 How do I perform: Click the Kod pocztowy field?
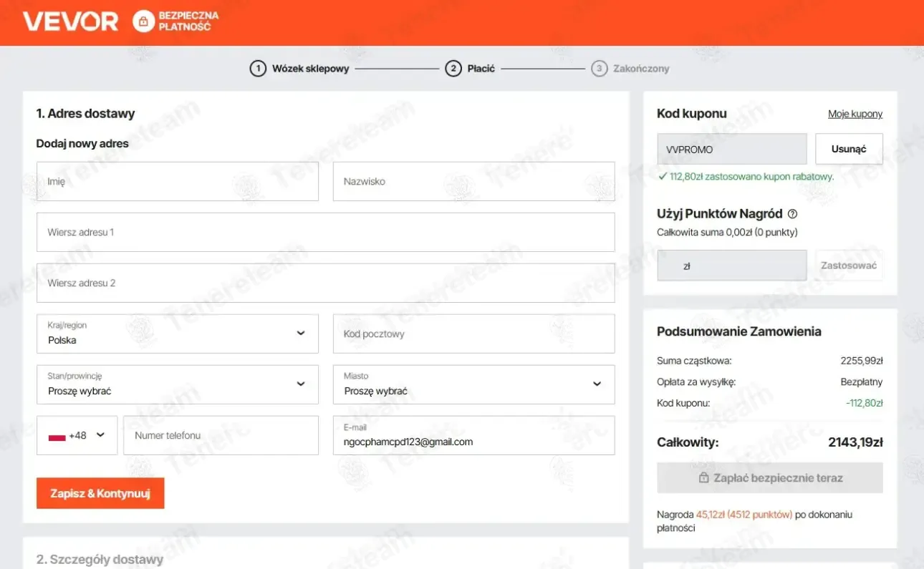coord(473,334)
